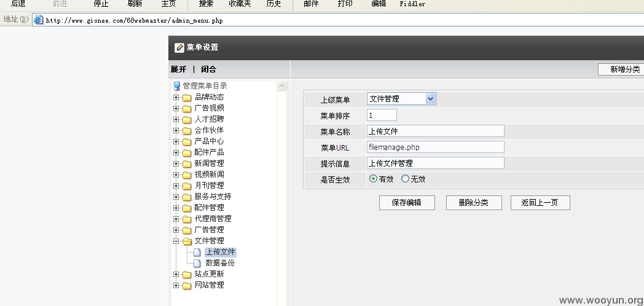Viewport: 644px width, 306px height.
Task: Click the folder icon next to 合作伙伴
Action: click(187, 131)
